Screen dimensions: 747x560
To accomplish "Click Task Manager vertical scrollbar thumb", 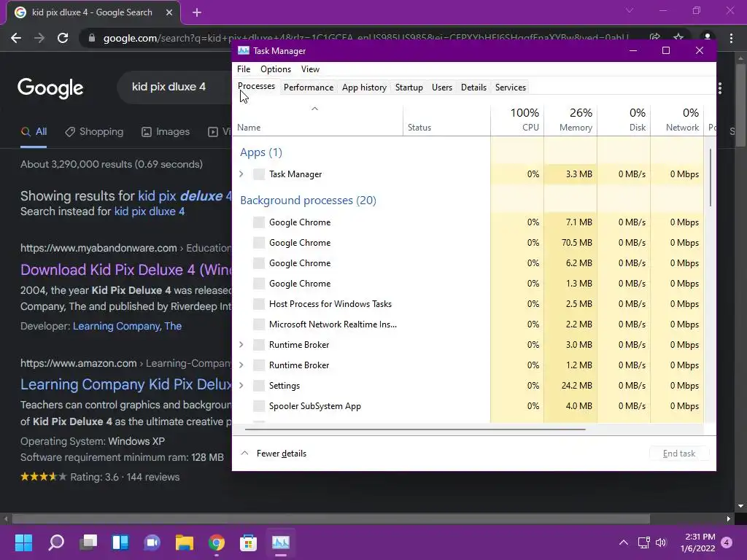I will [710, 177].
